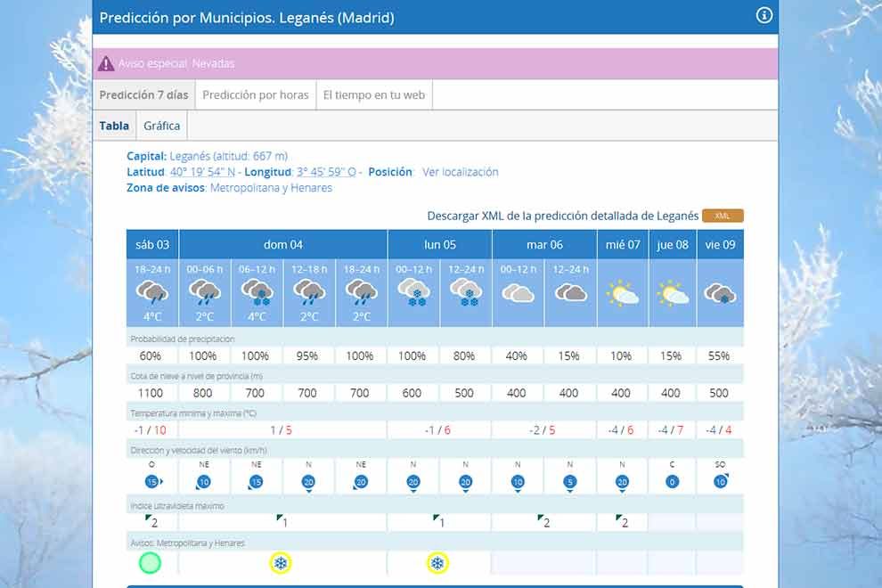Screen dimensions: 882x588
Task: Click the sunny weather icon for mié 07
Action: [x=622, y=292]
